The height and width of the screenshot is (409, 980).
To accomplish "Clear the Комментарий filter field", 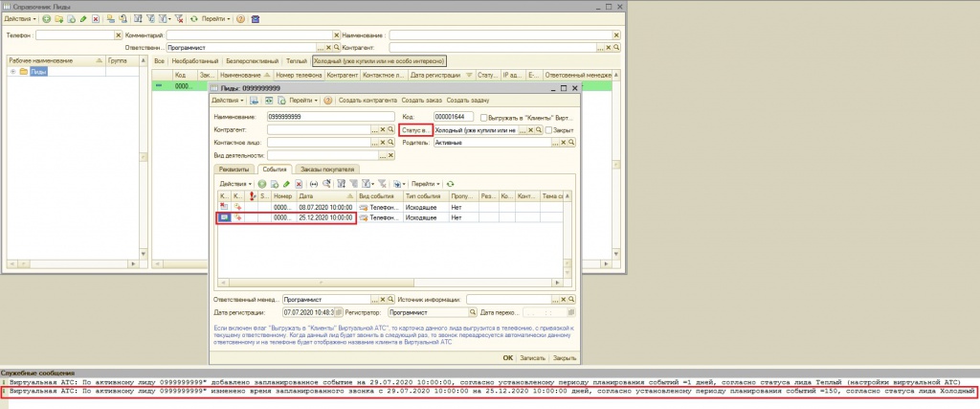I will [336, 35].
